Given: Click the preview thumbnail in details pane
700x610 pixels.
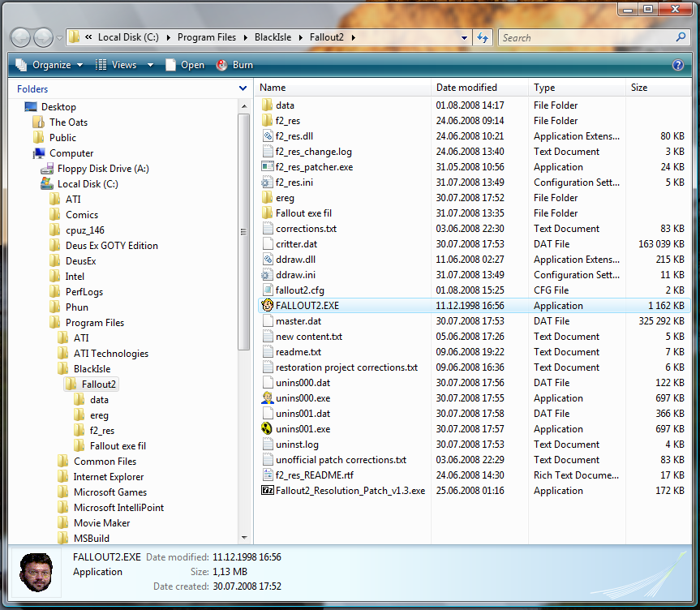Looking at the screenshot, I should (x=37, y=573).
